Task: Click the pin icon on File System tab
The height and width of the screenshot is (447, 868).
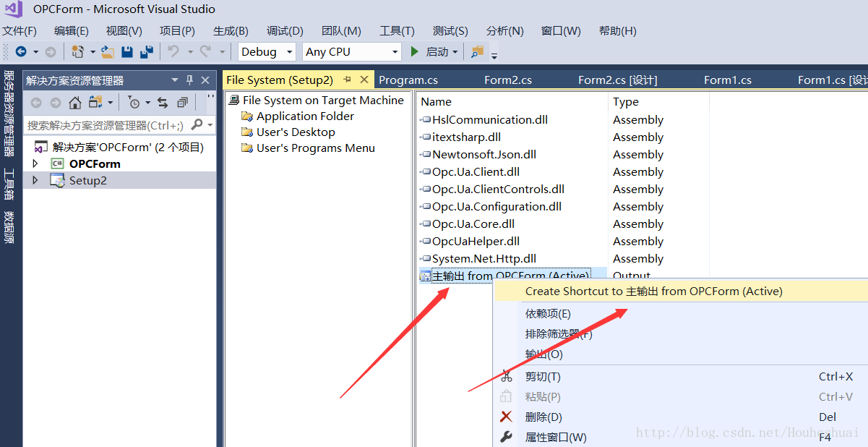Action: 347,80
